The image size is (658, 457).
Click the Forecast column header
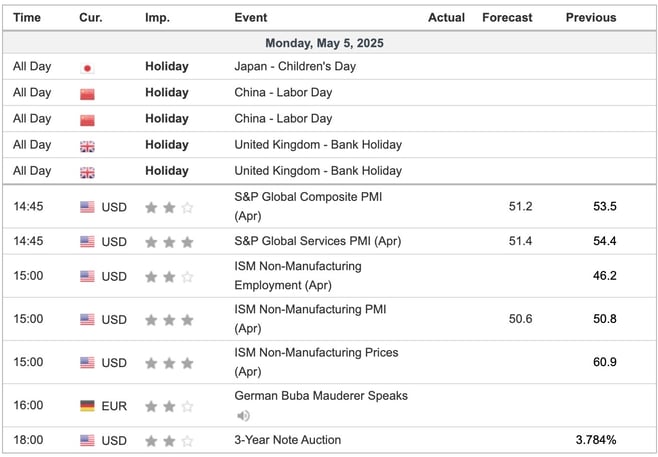point(507,18)
